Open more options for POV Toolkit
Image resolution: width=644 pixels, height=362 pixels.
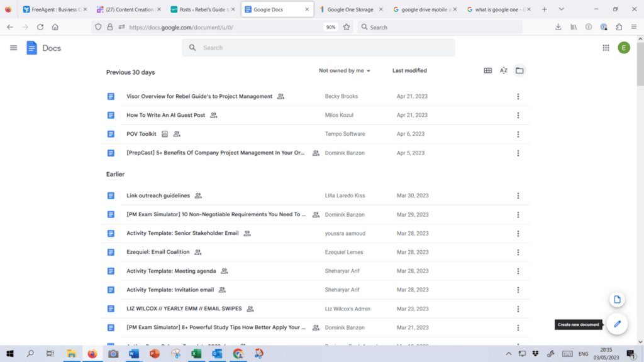click(518, 134)
